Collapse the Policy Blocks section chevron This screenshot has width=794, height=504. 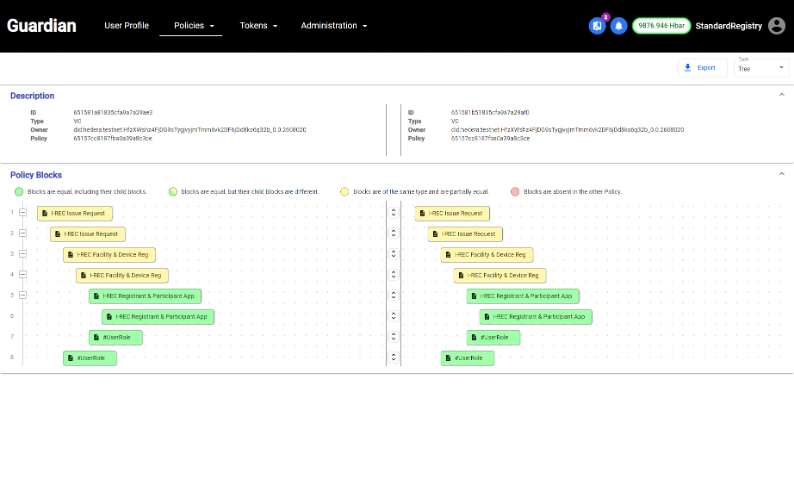click(781, 174)
